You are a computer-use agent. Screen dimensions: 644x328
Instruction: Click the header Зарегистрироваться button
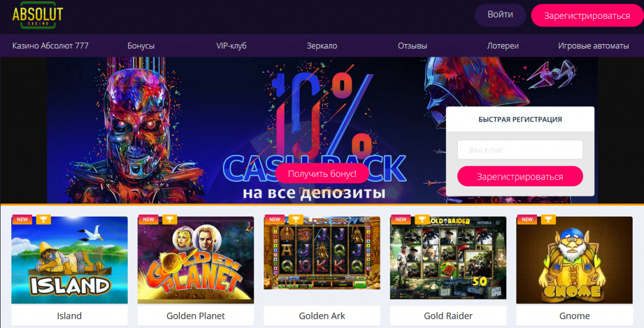point(587,16)
